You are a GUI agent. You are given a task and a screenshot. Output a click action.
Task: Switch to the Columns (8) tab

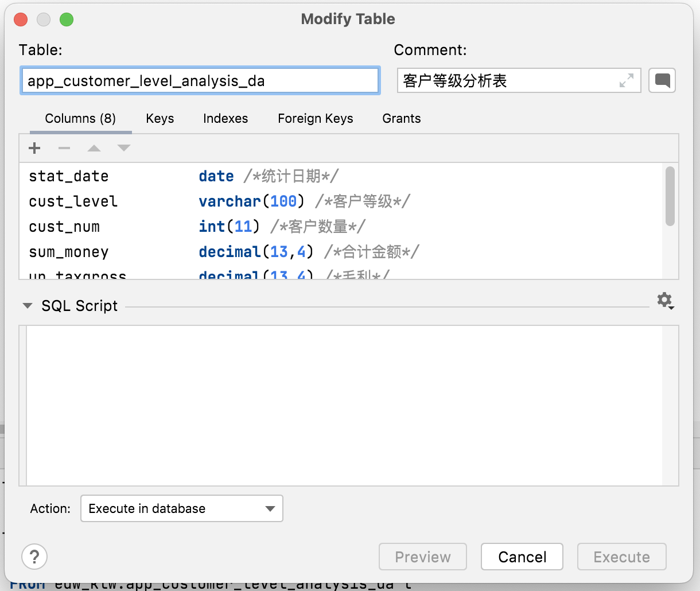coord(80,118)
